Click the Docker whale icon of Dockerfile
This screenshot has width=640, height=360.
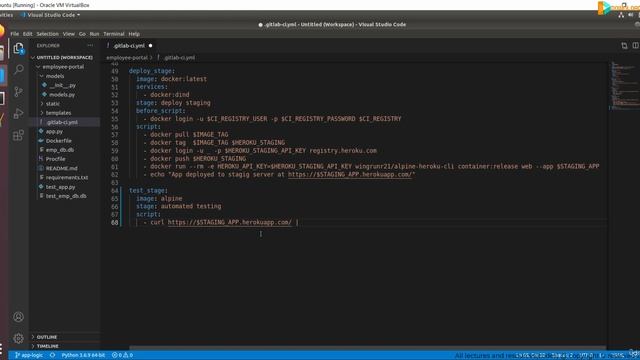41,141
